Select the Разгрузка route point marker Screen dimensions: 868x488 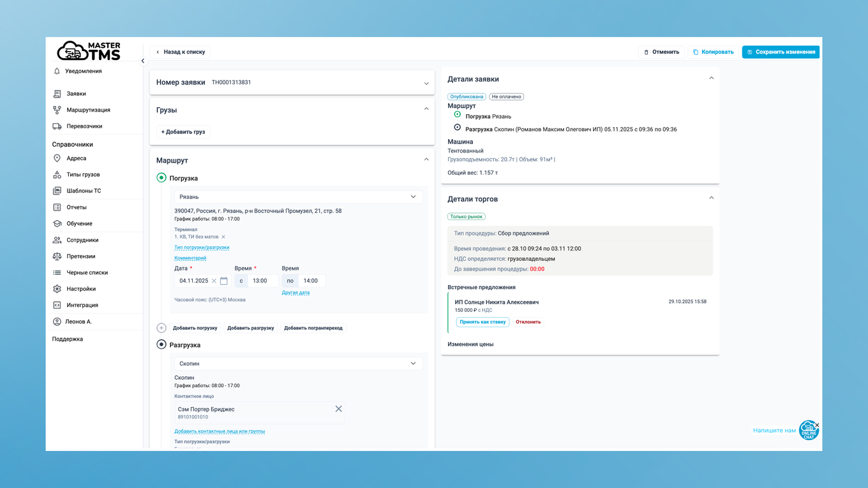[x=161, y=344]
